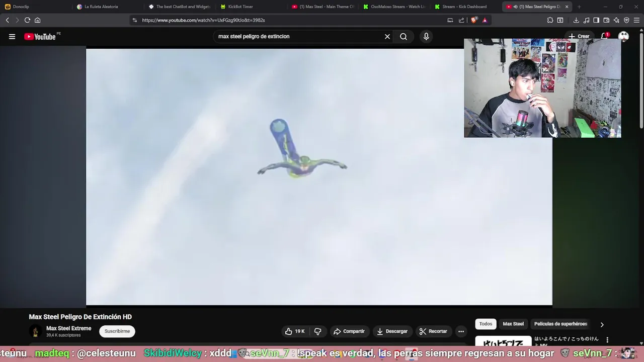This screenshot has height=362, width=644.
Task: Open the Brave wallet icon
Action: click(x=606, y=20)
